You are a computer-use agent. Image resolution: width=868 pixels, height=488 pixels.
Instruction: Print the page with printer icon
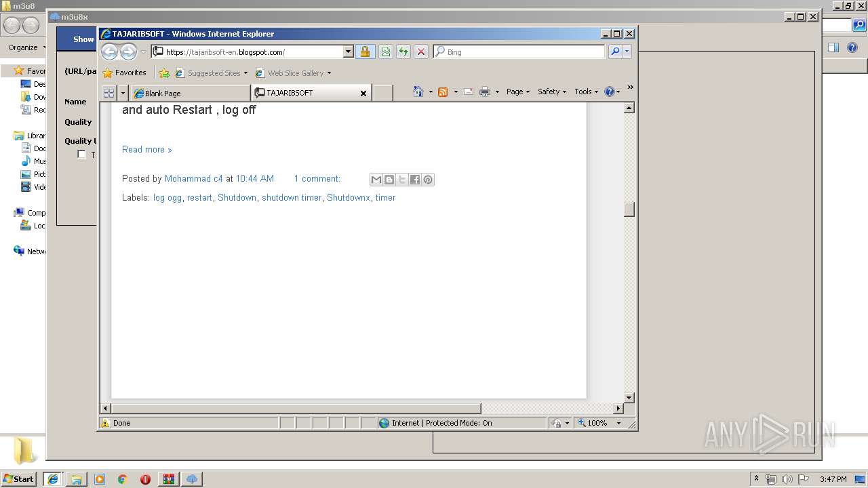click(x=485, y=91)
